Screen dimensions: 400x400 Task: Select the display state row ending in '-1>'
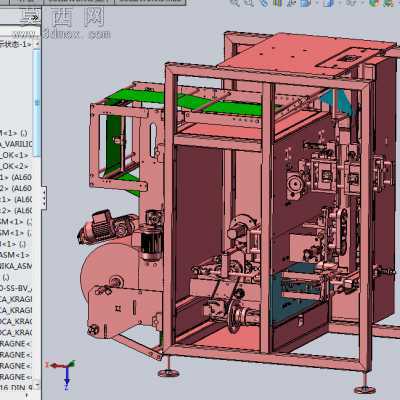16,44
